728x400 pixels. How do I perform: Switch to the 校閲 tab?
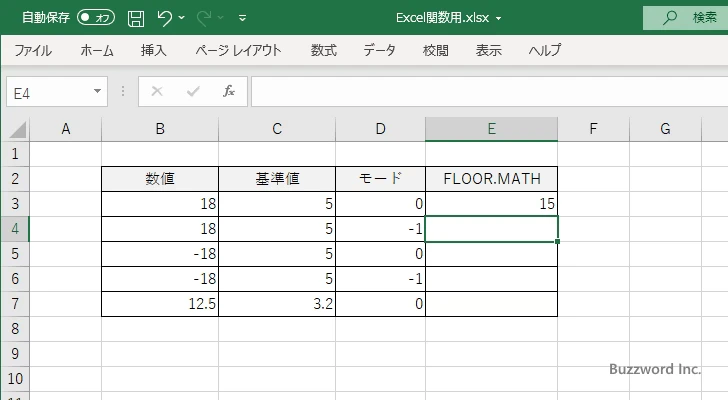pyautogui.click(x=436, y=50)
